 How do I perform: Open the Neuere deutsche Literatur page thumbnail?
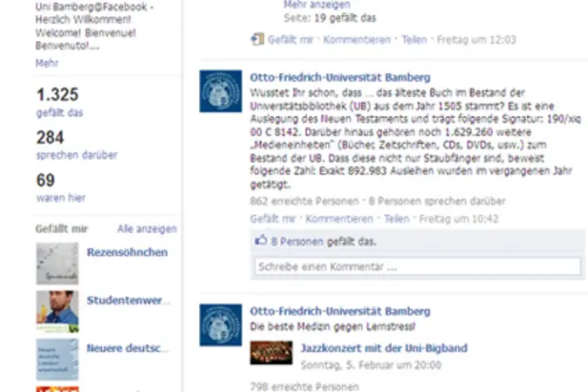pyautogui.click(x=57, y=360)
